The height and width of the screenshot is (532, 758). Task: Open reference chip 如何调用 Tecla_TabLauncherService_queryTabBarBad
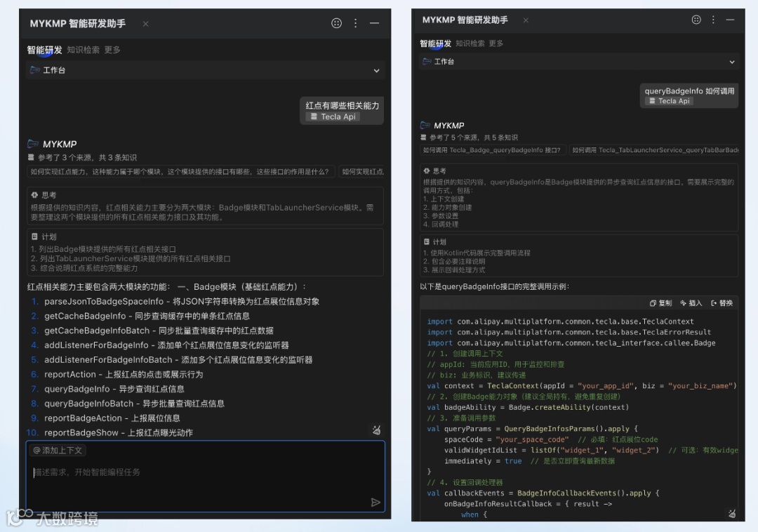pyautogui.click(x=654, y=150)
